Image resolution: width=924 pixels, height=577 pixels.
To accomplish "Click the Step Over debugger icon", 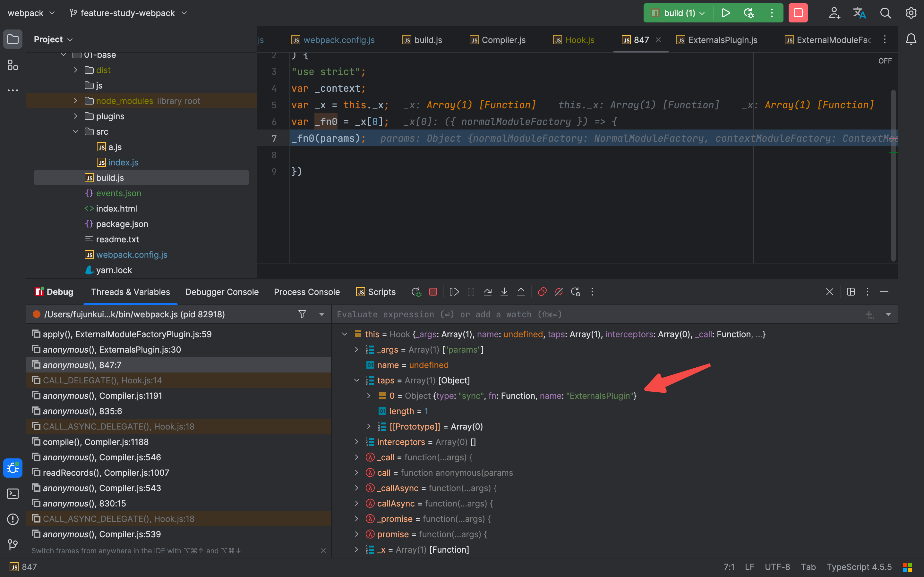I will pos(488,292).
